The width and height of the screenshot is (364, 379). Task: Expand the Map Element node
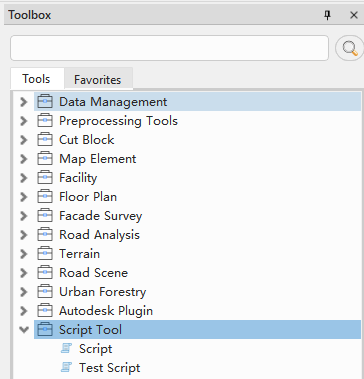24,159
